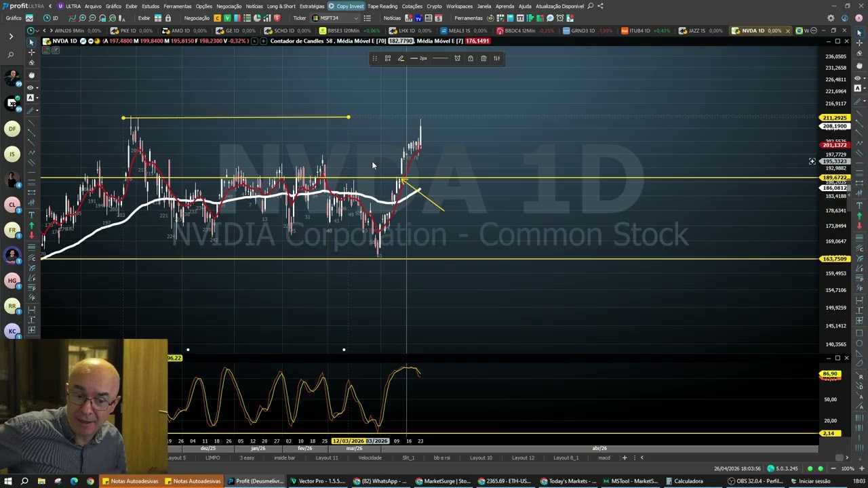Select the cursor arrow tool in left toolbar
This screenshot has width=868, height=488.
(x=31, y=42)
